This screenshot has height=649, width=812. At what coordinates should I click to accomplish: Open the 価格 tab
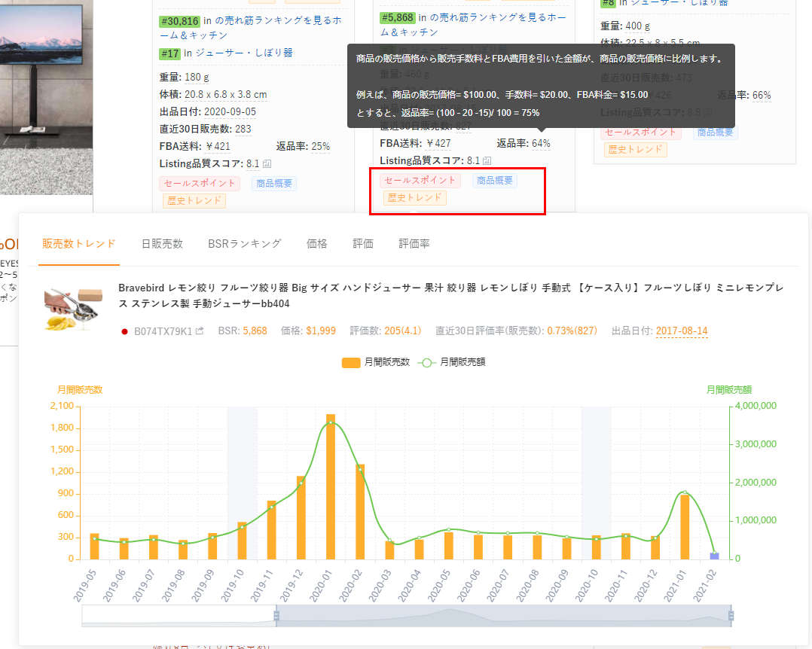pos(316,244)
